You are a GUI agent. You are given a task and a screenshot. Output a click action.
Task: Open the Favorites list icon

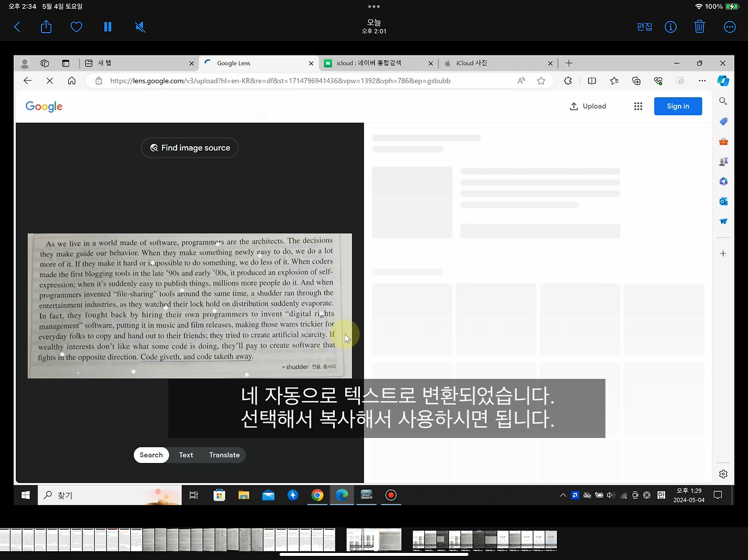pos(614,81)
